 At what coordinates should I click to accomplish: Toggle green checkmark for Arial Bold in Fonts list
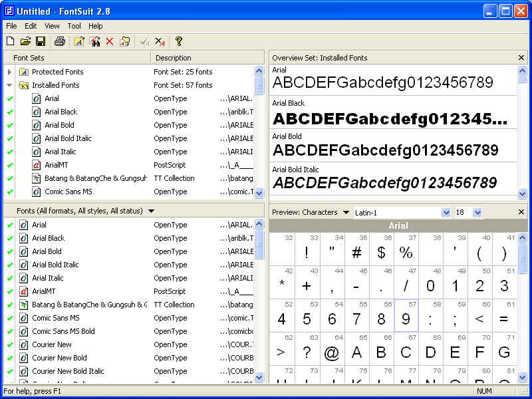[x=10, y=251]
